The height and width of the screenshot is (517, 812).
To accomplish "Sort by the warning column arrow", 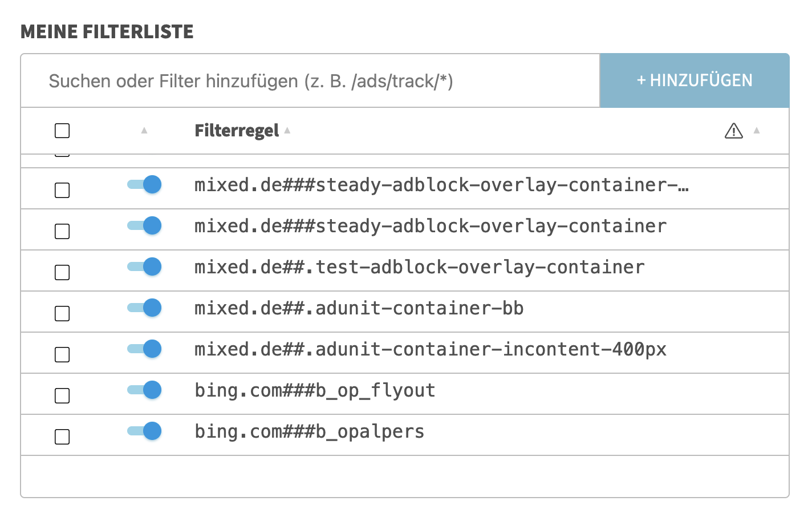I will coord(757,131).
